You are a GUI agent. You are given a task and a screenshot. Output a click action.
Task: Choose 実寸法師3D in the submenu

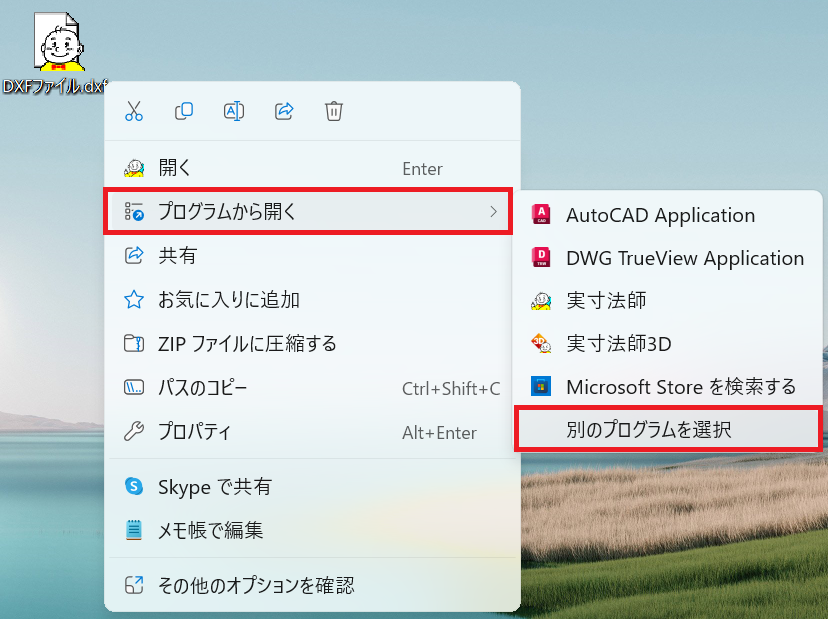pyautogui.click(x=668, y=344)
